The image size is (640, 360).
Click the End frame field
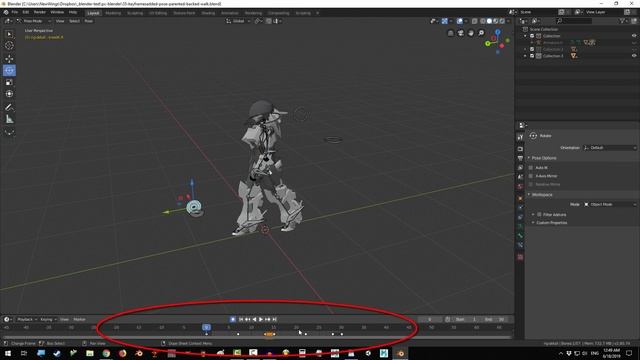click(x=495, y=319)
